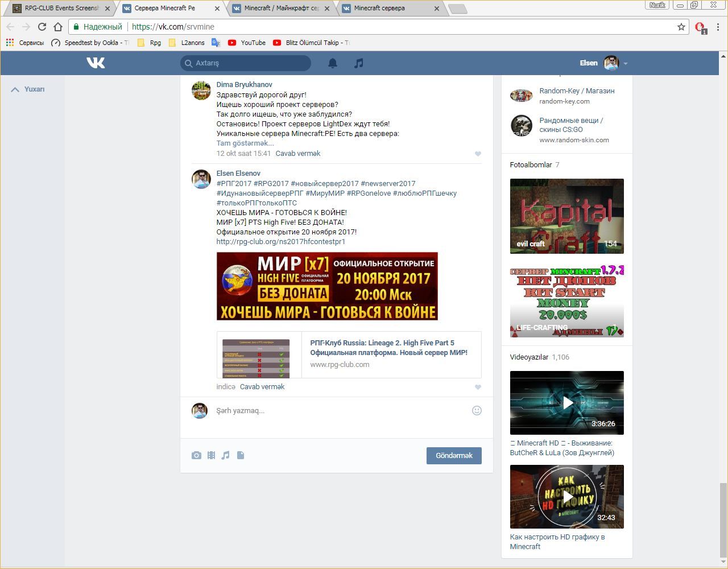Click Yuxarı scroll-to-top button

(x=28, y=89)
